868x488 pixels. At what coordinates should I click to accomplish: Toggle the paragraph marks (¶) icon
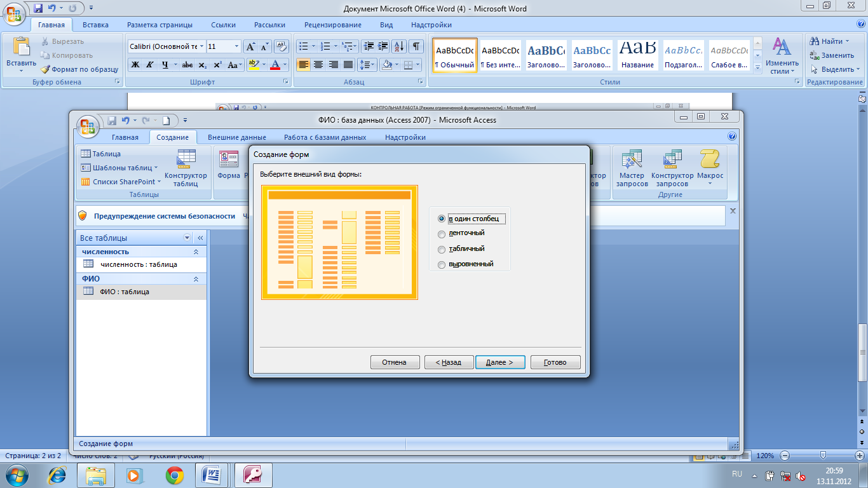(x=416, y=46)
